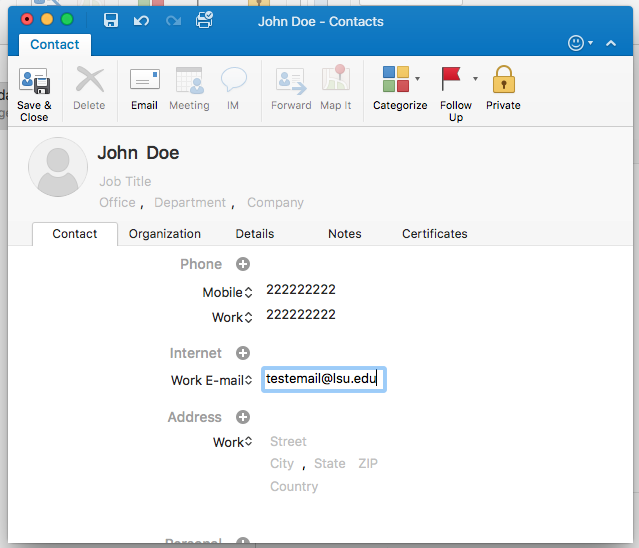Redo the last undone change
This screenshot has height=548, width=639.
173,20
